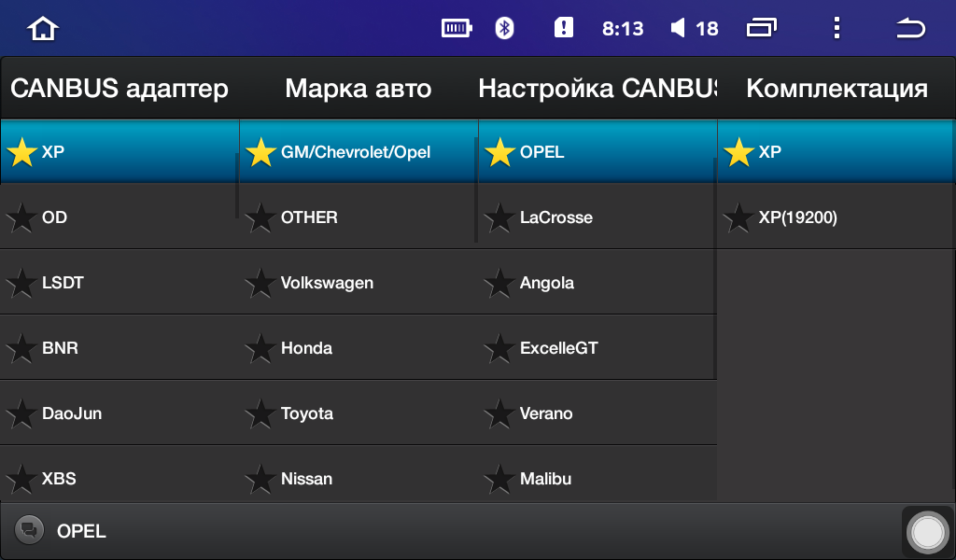Viewport: 956px width, 560px height.
Task: Select OTHER car brand
Action: (x=358, y=217)
